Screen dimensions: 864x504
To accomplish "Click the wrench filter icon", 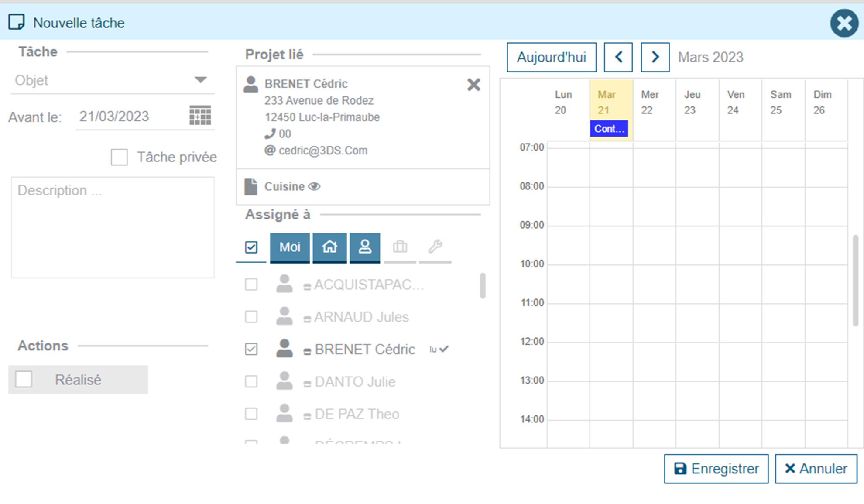I will 435,247.
